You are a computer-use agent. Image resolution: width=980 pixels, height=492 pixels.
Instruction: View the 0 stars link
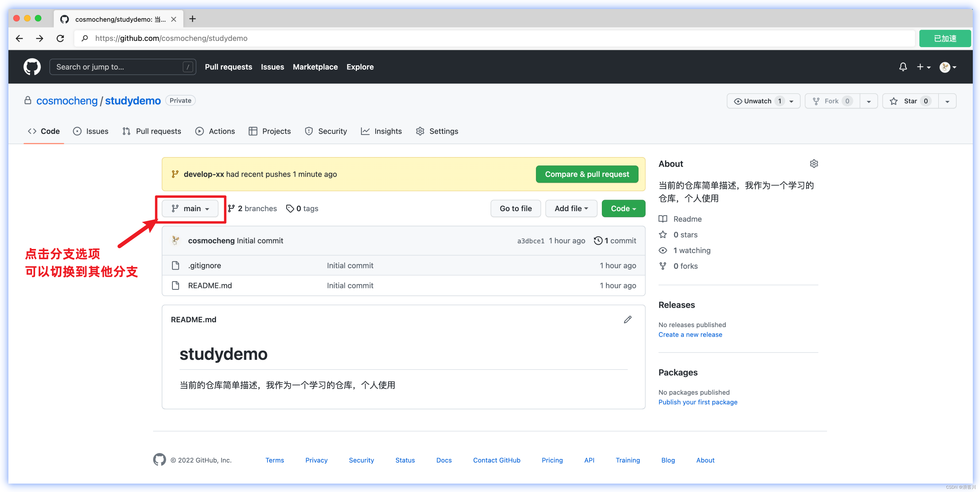click(678, 235)
